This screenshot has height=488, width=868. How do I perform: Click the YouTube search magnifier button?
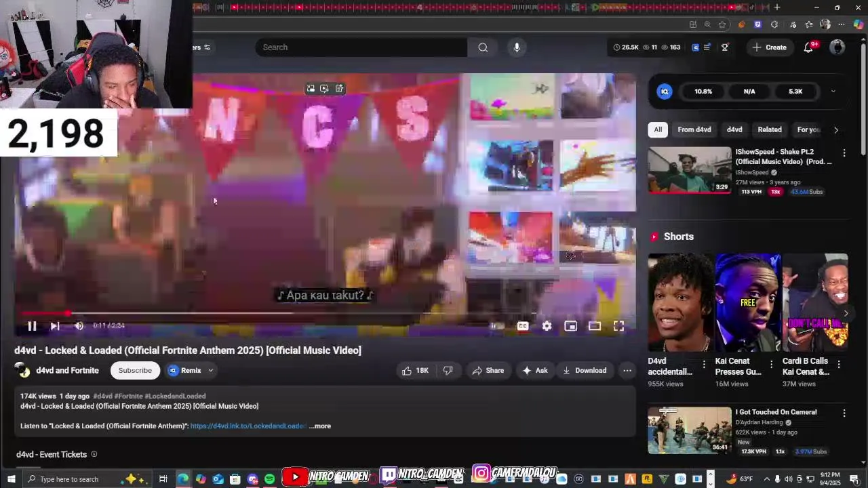(x=483, y=47)
